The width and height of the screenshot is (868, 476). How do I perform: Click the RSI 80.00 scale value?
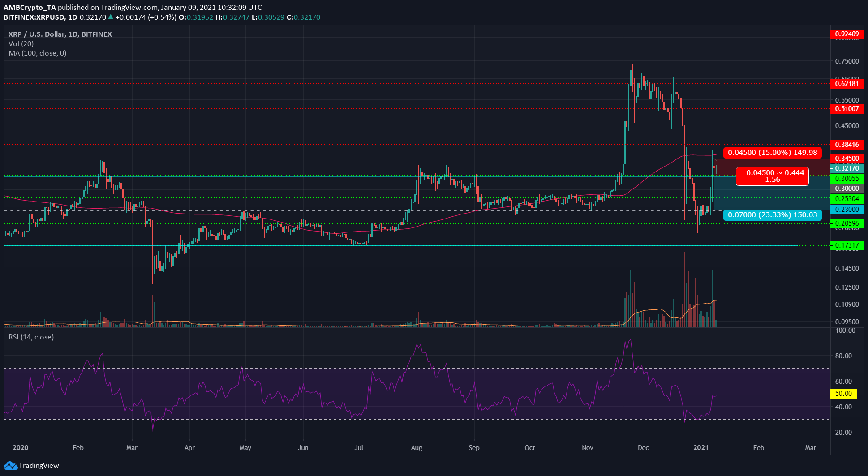pyautogui.click(x=843, y=356)
